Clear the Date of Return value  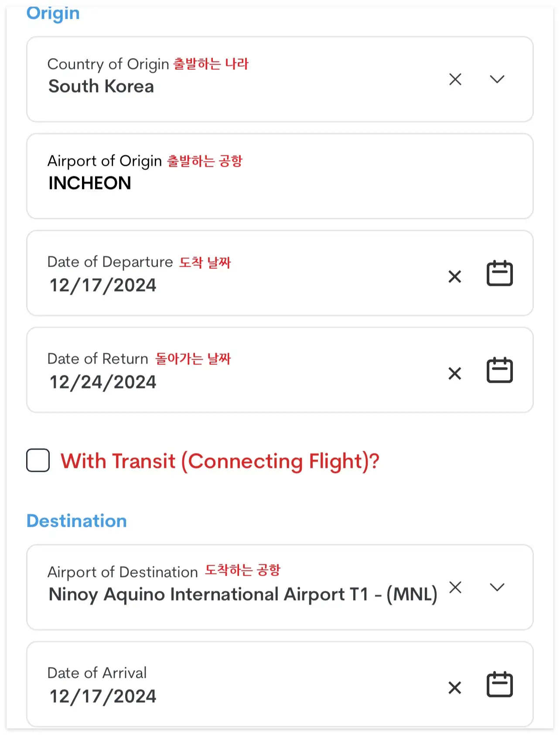[x=454, y=373]
